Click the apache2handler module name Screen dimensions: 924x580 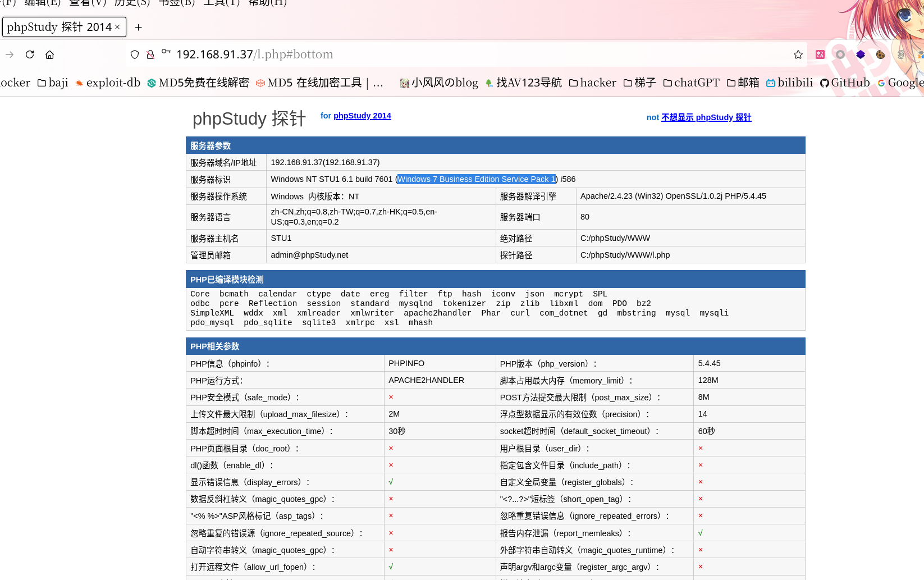(437, 313)
